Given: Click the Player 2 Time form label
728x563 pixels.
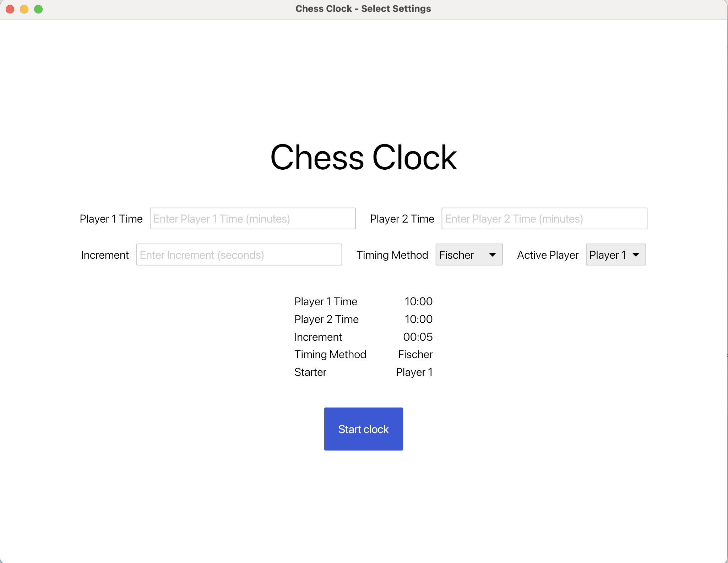Looking at the screenshot, I should tap(402, 219).
